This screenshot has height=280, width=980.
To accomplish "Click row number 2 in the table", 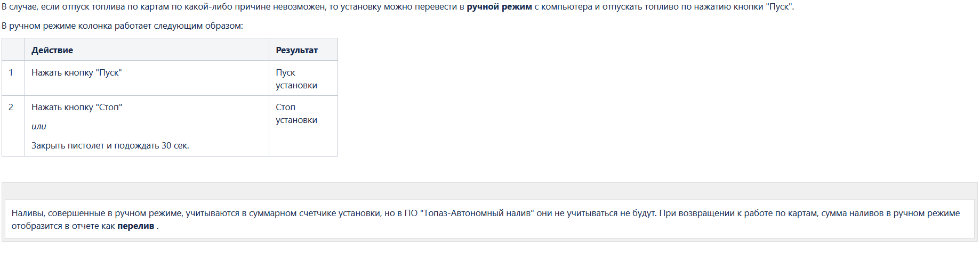I will pyautogui.click(x=13, y=126).
